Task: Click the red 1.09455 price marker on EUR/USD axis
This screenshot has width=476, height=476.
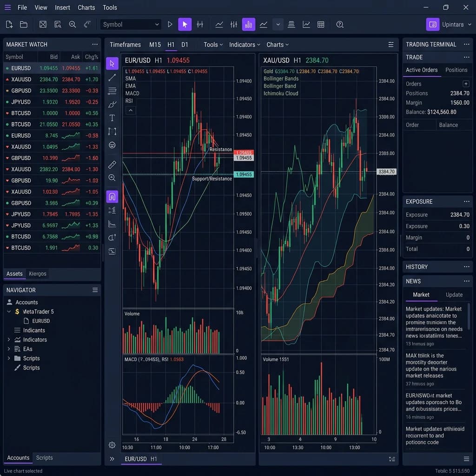Action: (244, 152)
